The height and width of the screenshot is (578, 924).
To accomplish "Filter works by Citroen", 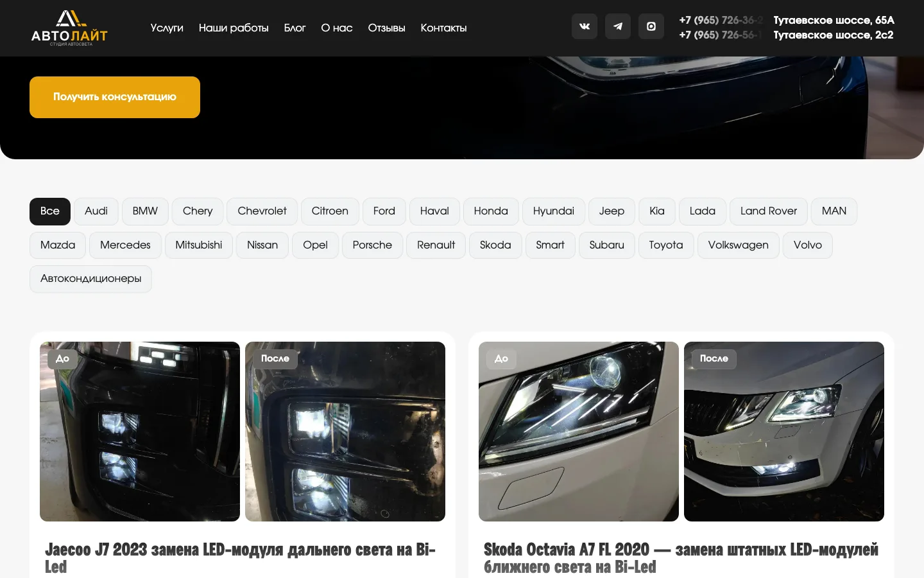I will click(330, 211).
